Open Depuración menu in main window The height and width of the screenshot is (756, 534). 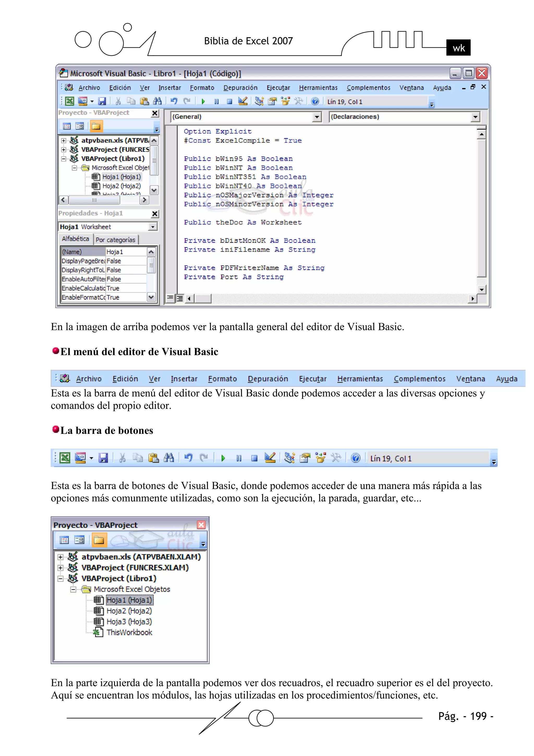pos(240,88)
